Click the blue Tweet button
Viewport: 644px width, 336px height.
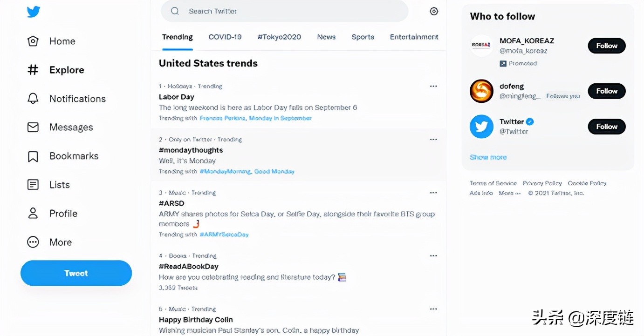tap(76, 273)
